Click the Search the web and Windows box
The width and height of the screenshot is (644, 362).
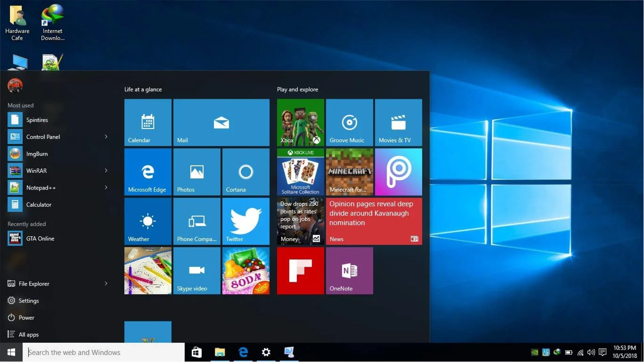pyautogui.click(x=104, y=352)
